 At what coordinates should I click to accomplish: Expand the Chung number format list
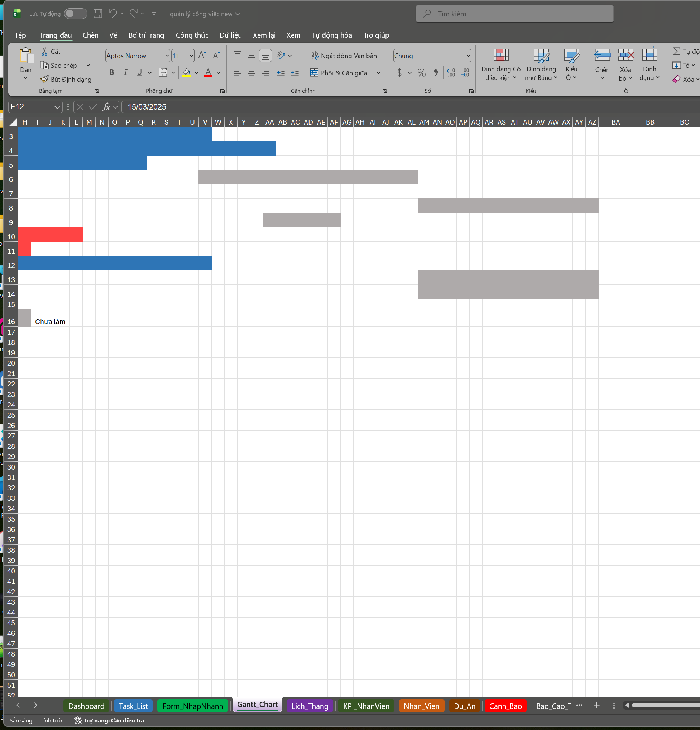[x=468, y=56]
